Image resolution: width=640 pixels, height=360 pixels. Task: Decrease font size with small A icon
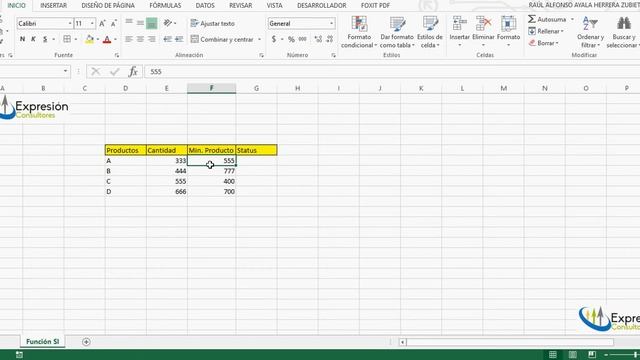(114, 24)
